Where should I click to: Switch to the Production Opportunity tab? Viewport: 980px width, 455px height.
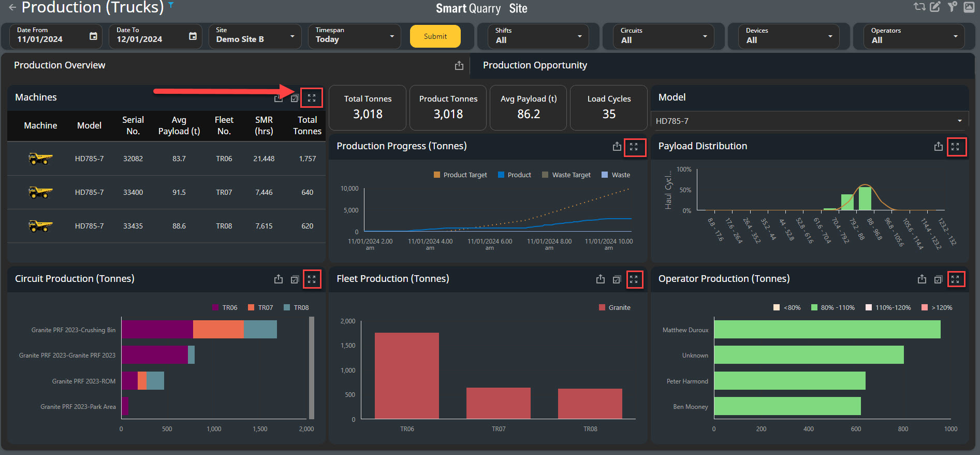535,65
